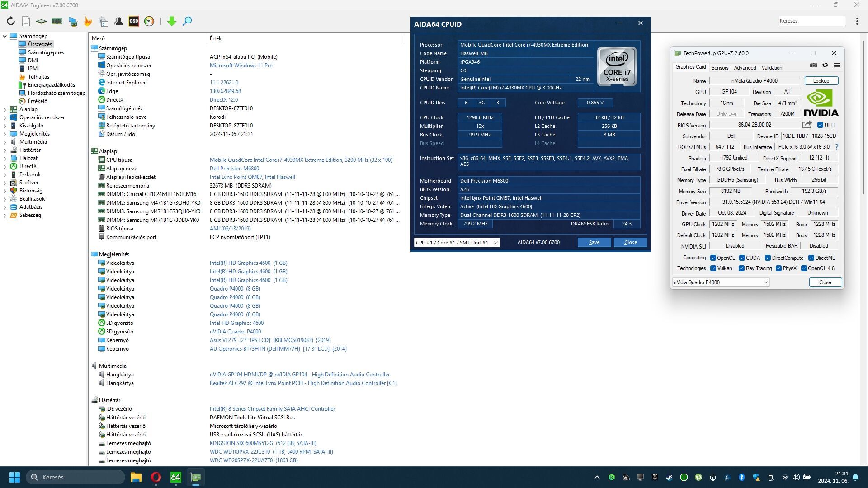Toggle the Vulkan checkbox

point(713,268)
